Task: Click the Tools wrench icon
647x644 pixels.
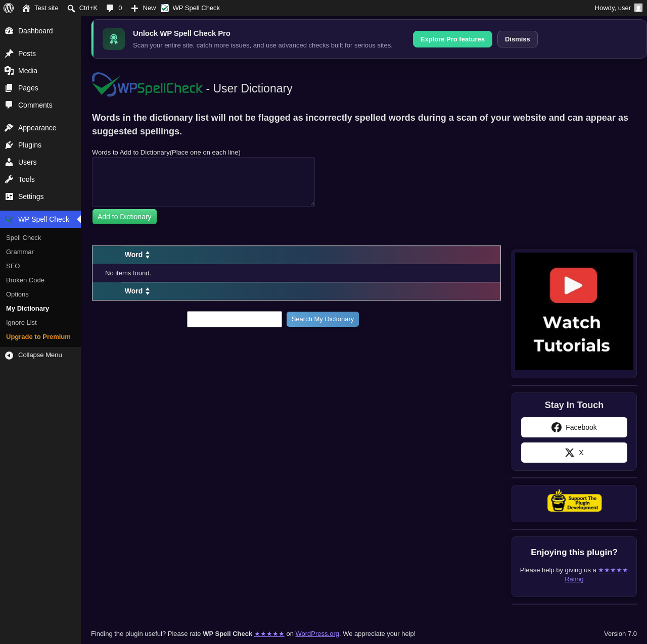Action: (x=9, y=179)
